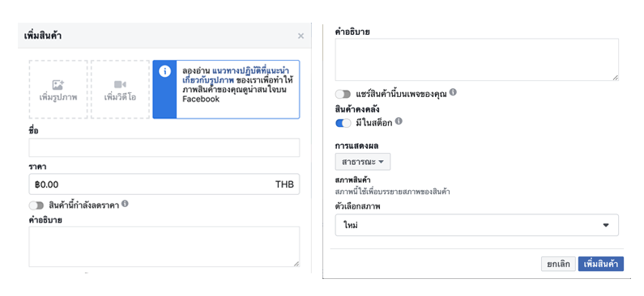
Task: Click the ราคา price field showing ฿0.00
Action: click(x=164, y=184)
